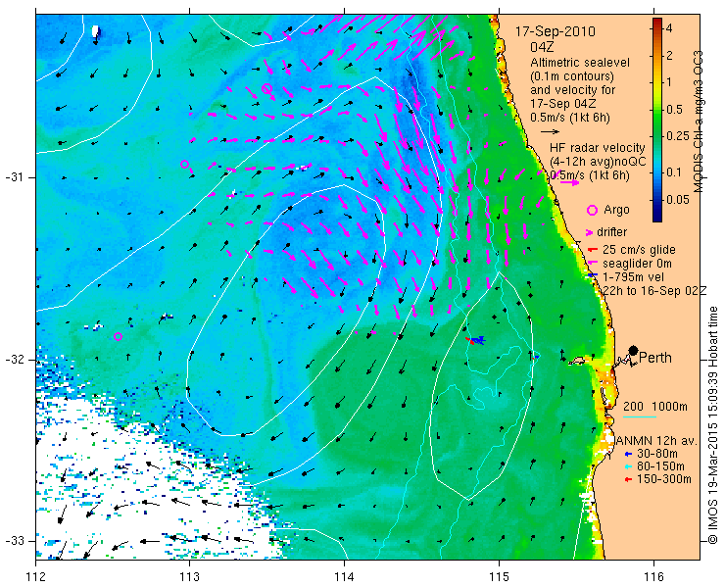The image size is (725, 588).
Task: Click the dark blue bottom of the colorbar
Action: point(657,217)
